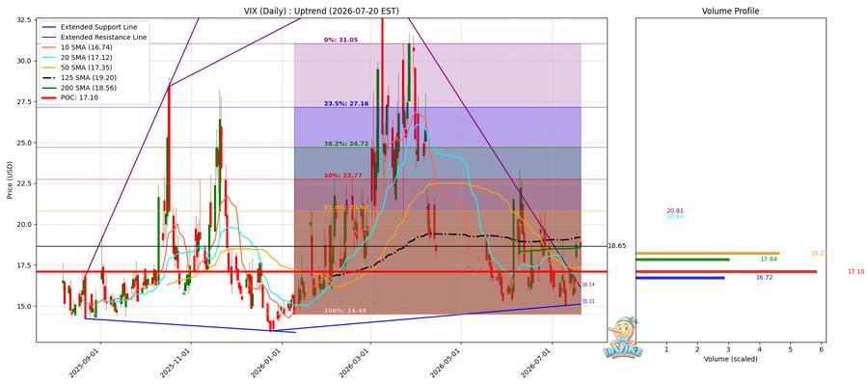868x386 pixels.
Task: Click the "Price (USD)" axis label
Action: pos(9,180)
